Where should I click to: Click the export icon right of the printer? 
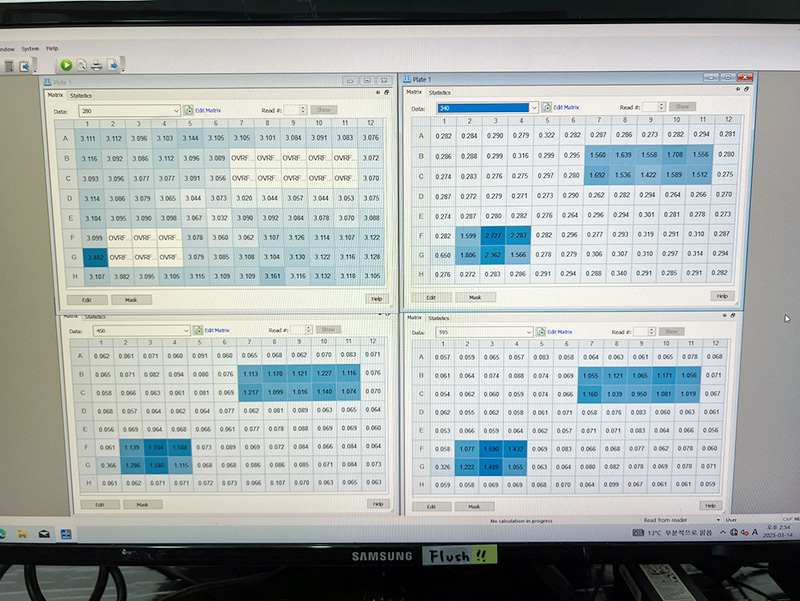(x=114, y=66)
